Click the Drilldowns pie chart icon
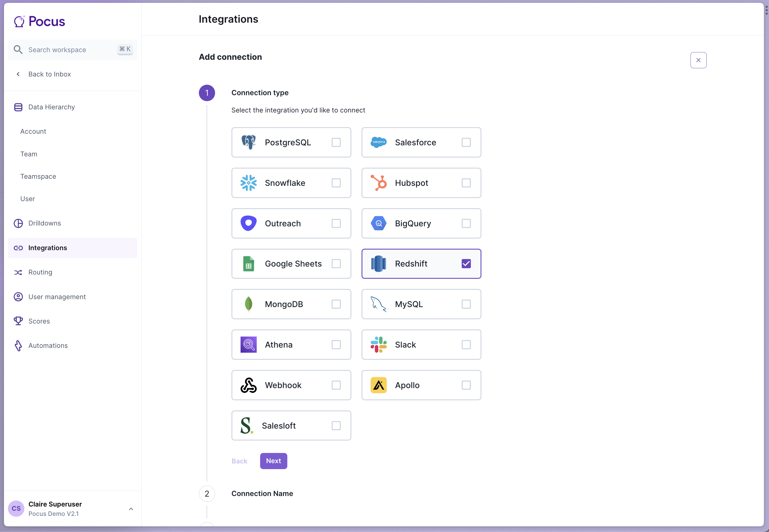This screenshot has width=769, height=532. pos(18,223)
